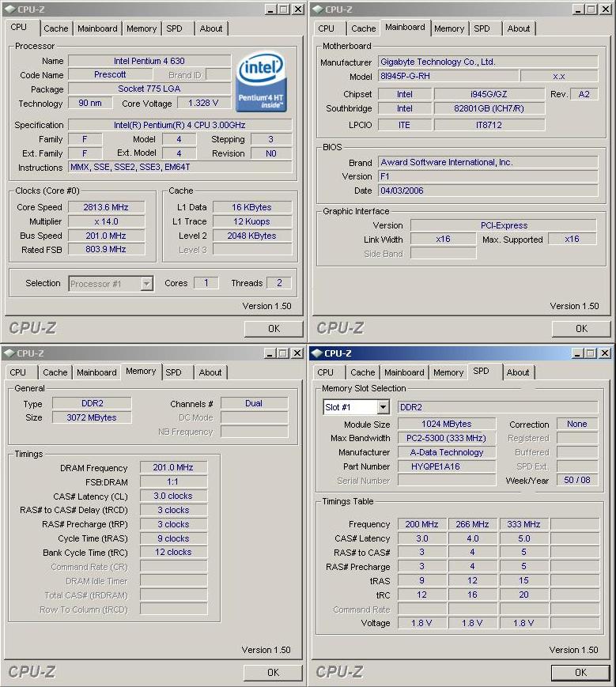This screenshot has width=616, height=687.
Task: Click the DRAM Frequency value field
Action: point(173,468)
